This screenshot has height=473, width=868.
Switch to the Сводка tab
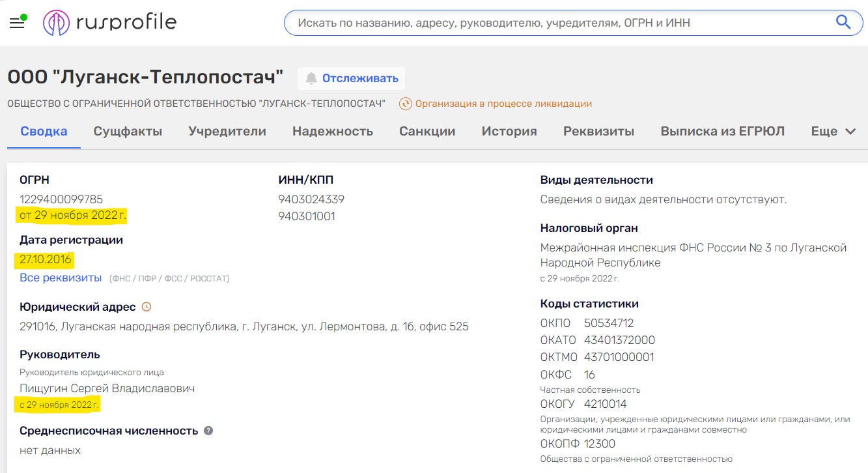tap(44, 131)
